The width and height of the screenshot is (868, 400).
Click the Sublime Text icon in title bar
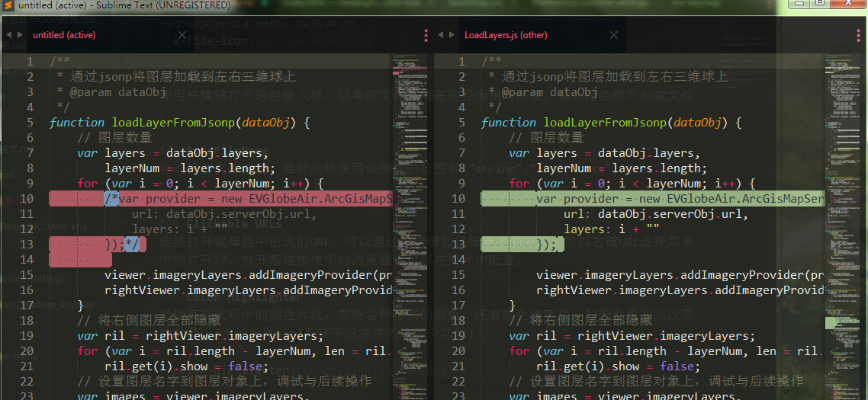[x=7, y=5]
